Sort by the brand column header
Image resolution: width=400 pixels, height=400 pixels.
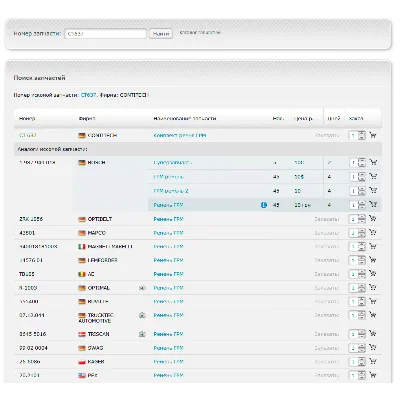tap(87, 118)
